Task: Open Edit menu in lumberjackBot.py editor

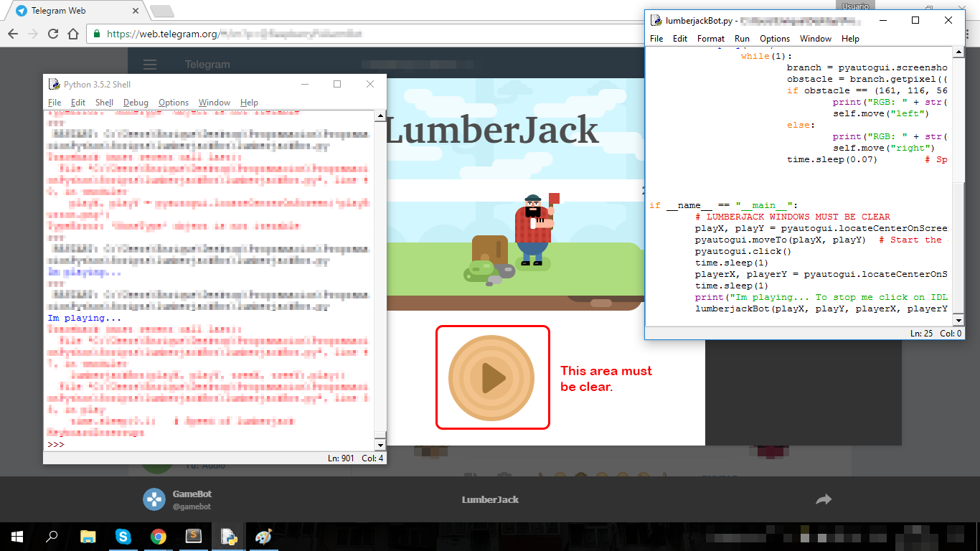Action: click(x=680, y=39)
